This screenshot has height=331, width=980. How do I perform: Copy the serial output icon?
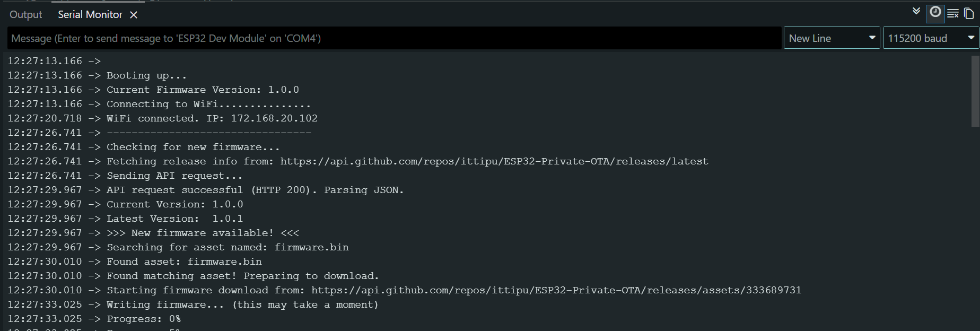tap(969, 13)
